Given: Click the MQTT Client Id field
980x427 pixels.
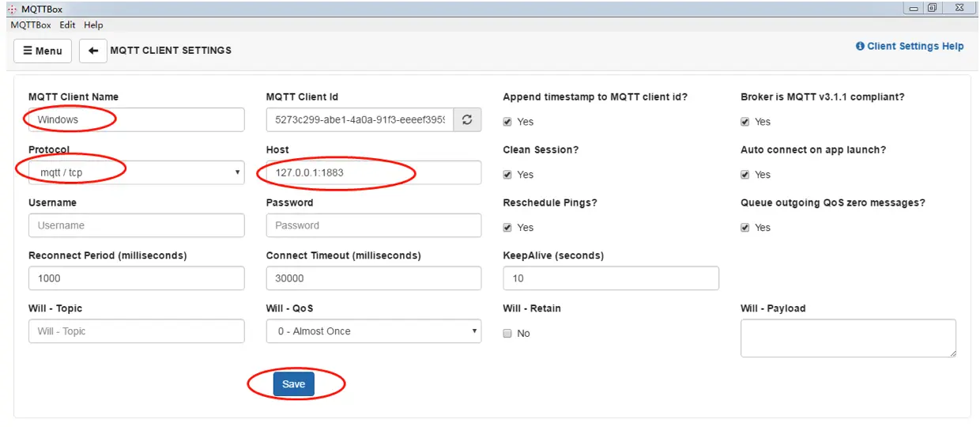Looking at the screenshot, I should tap(360, 120).
